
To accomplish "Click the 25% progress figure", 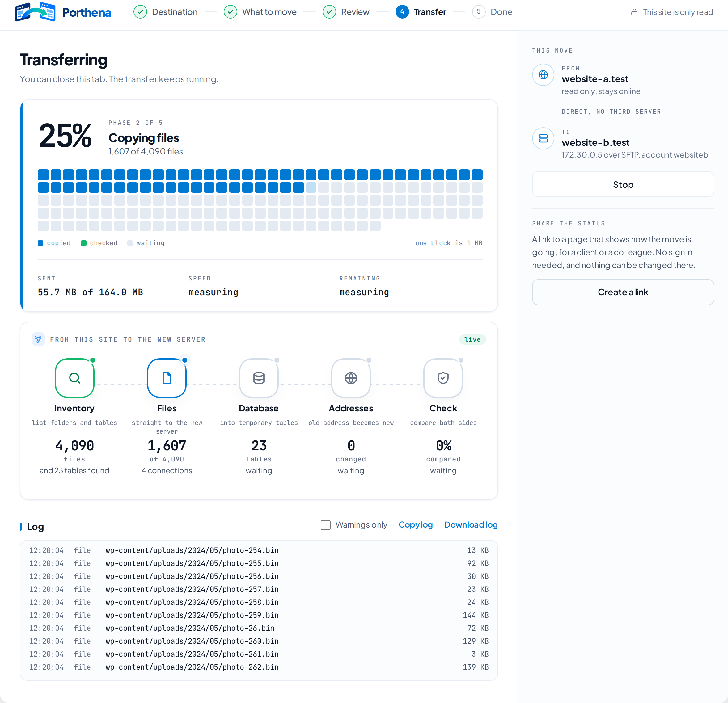I will pyautogui.click(x=65, y=136).
